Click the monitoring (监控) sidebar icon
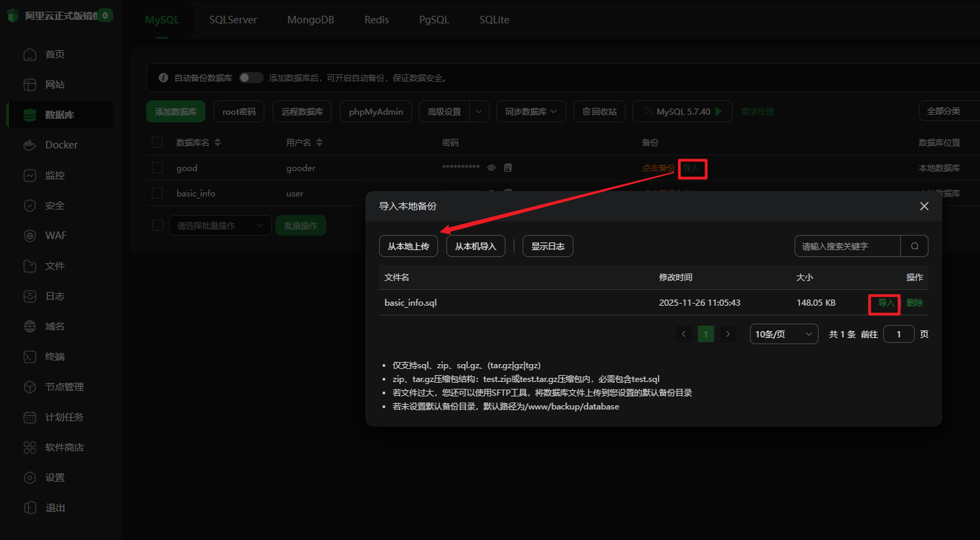Image resolution: width=980 pixels, height=540 pixels. [30, 175]
